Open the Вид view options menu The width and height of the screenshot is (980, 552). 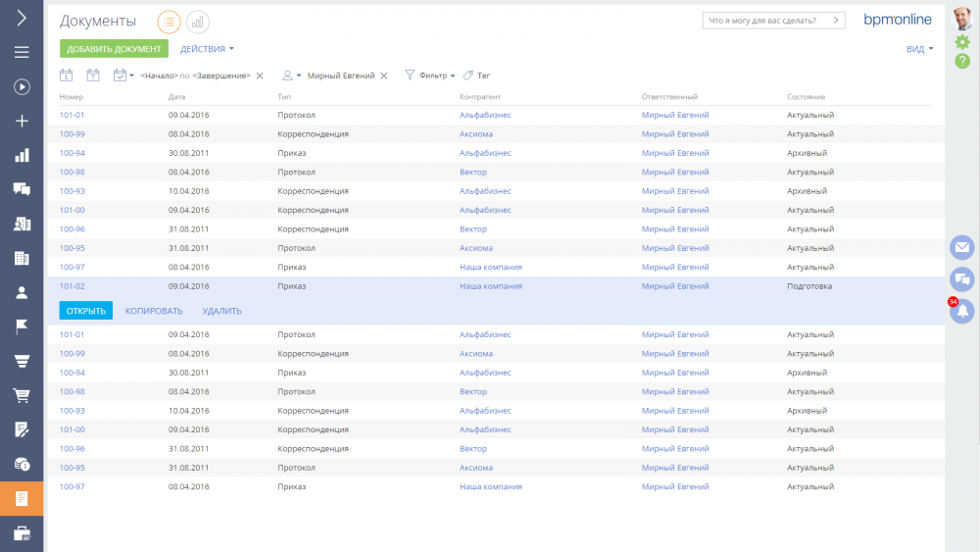(919, 49)
